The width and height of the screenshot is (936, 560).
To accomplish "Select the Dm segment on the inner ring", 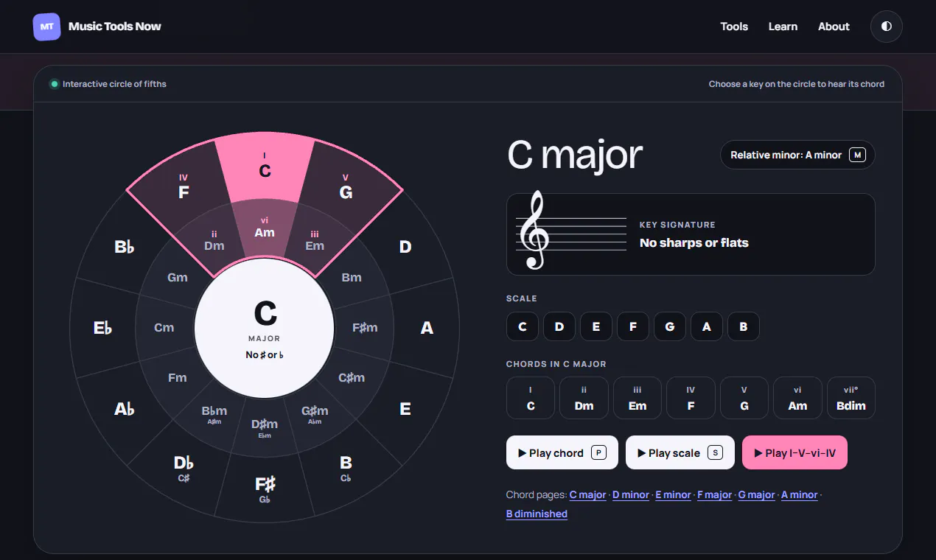I will (214, 242).
